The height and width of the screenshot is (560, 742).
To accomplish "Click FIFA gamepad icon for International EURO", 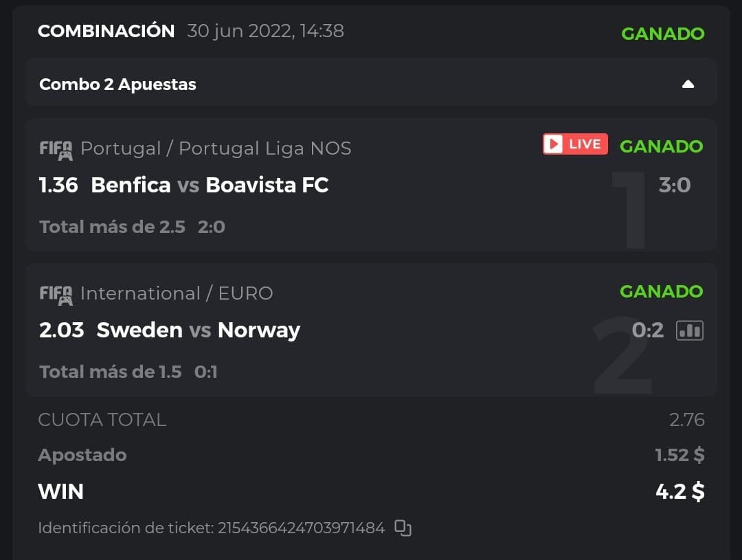I will click(x=56, y=294).
